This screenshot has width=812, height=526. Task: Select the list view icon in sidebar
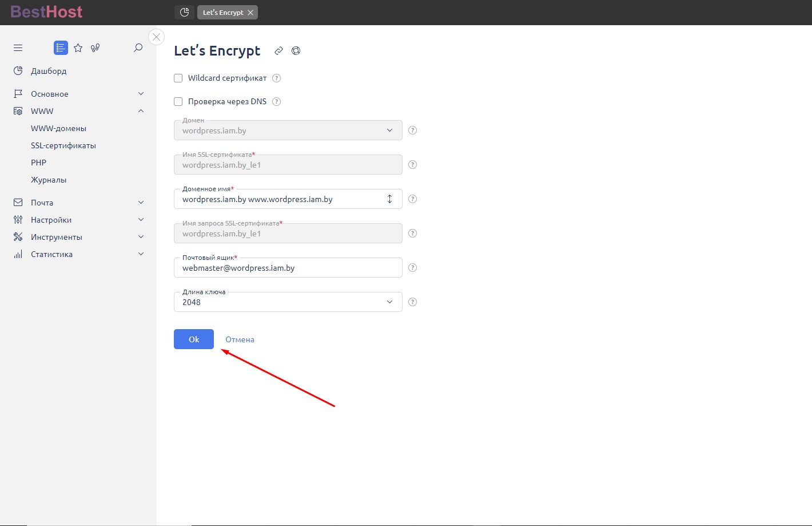click(61, 48)
